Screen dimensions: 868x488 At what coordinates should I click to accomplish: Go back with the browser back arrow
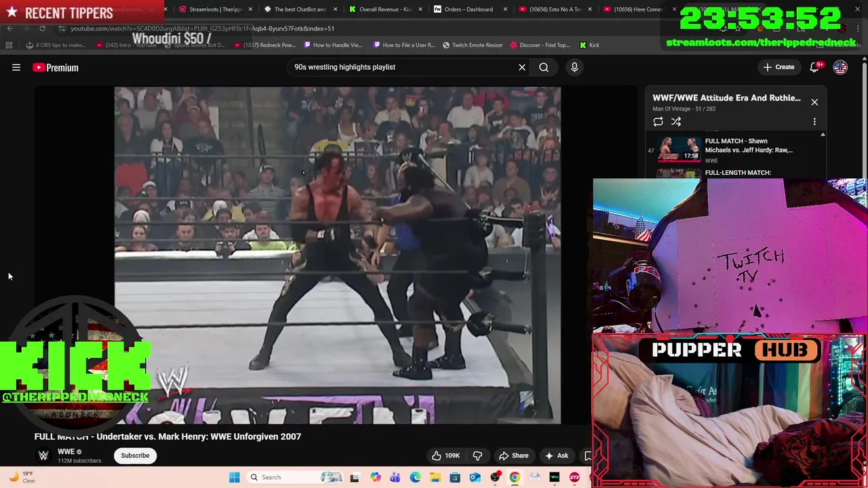(x=9, y=28)
